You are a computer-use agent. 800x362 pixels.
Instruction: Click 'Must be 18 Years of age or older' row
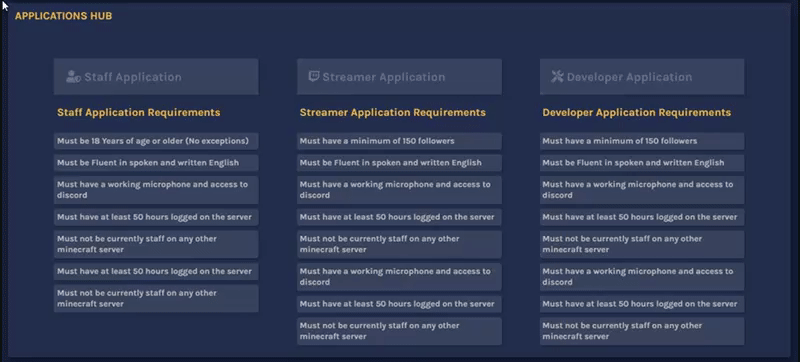[x=156, y=141]
